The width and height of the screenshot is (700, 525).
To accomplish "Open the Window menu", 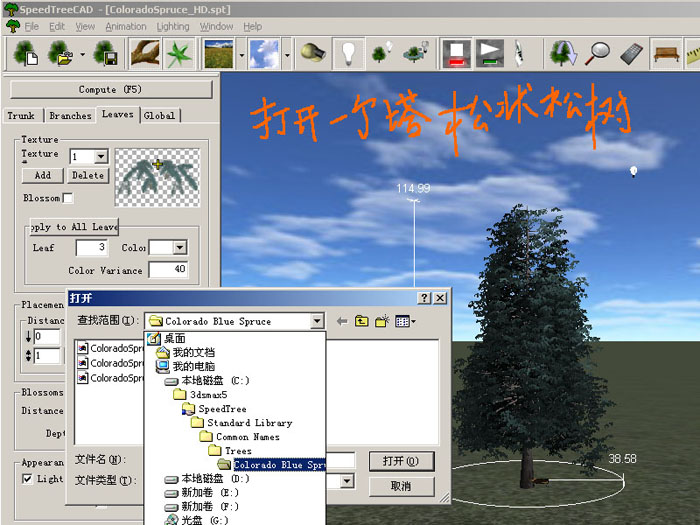I will [x=216, y=26].
